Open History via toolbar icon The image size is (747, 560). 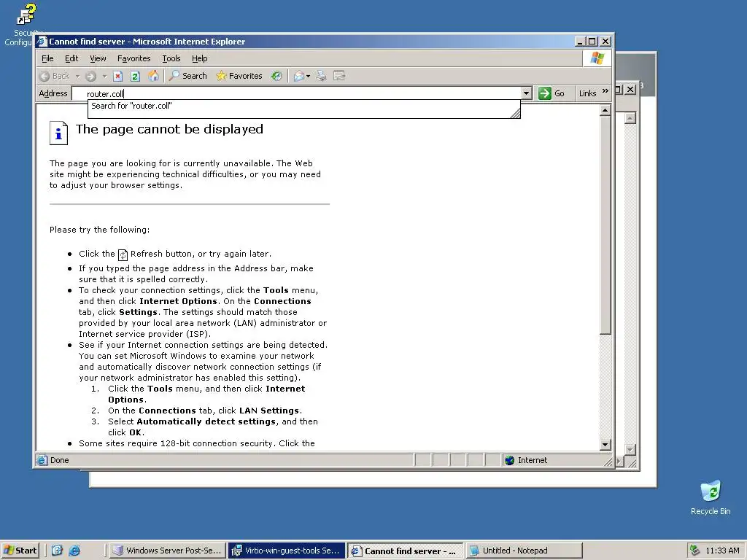276,76
